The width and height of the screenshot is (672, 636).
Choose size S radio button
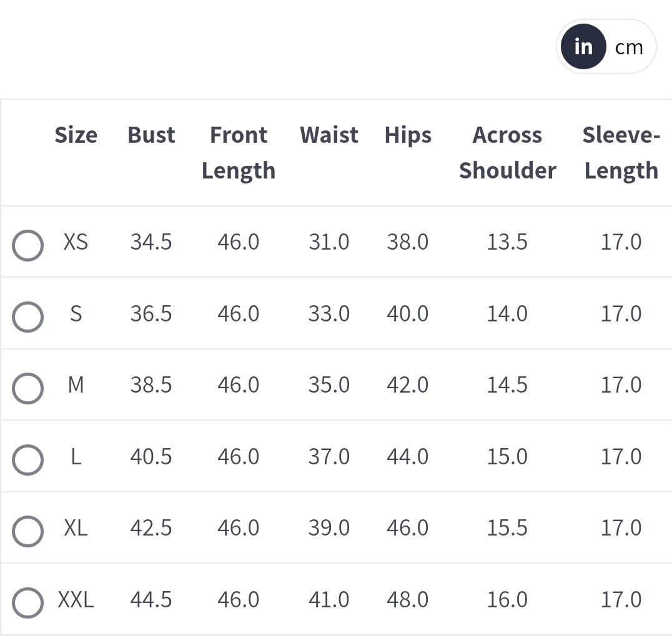point(27,316)
